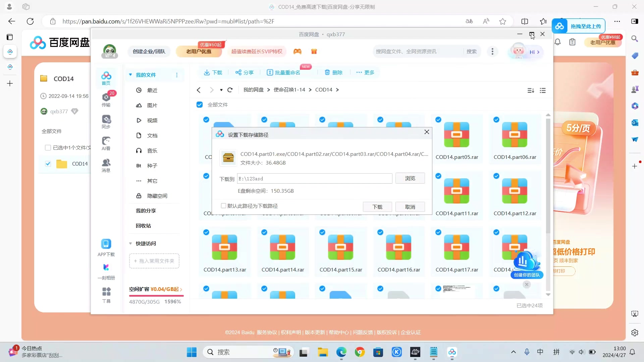Click the 浏览 browse button
644x362 pixels.
point(410,178)
